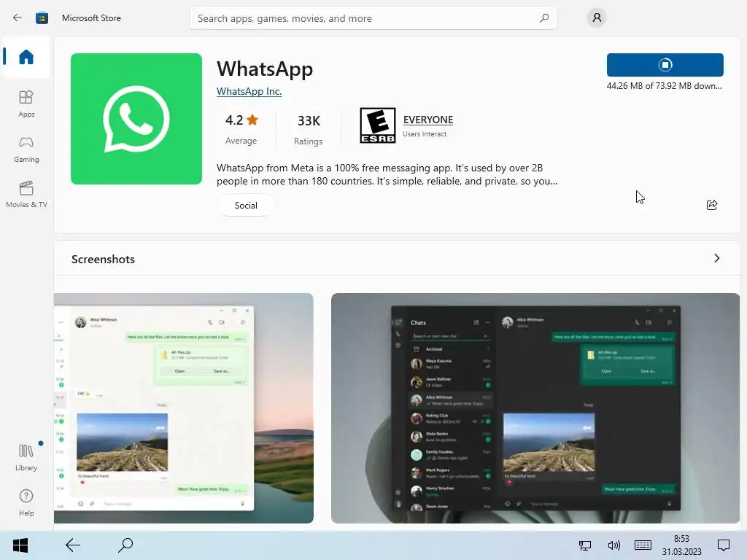Click the search magnifier icon in the search box
The image size is (747, 560).
[x=544, y=18]
